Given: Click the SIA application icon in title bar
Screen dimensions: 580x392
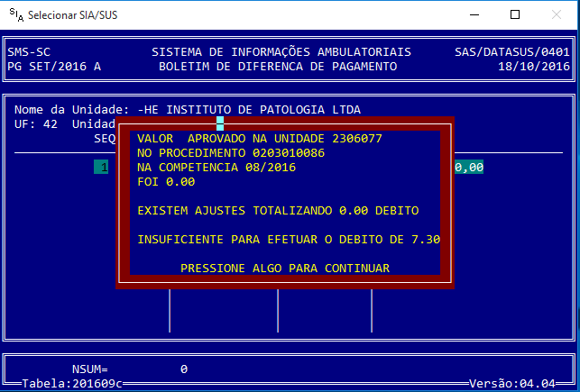Looking at the screenshot, I should [x=14, y=15].
